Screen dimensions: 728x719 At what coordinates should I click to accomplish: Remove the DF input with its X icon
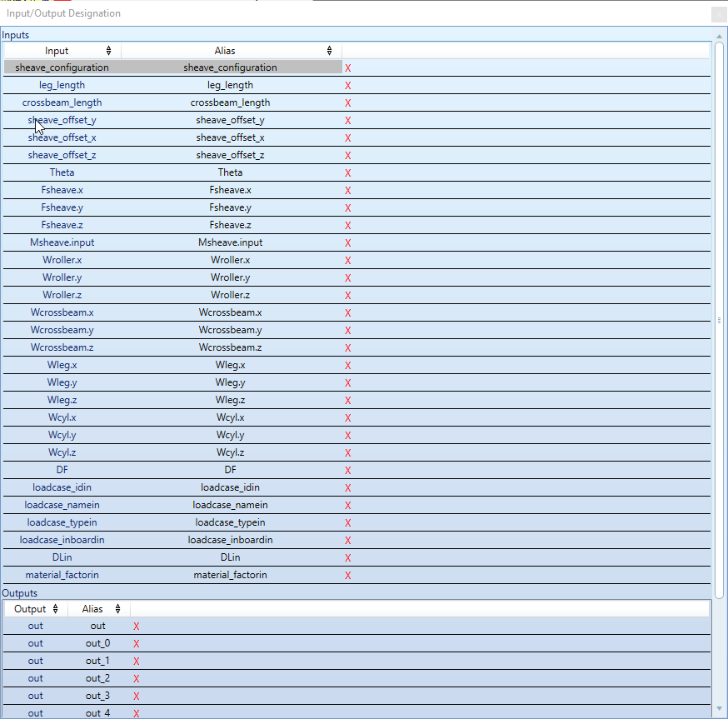[347, 470]
